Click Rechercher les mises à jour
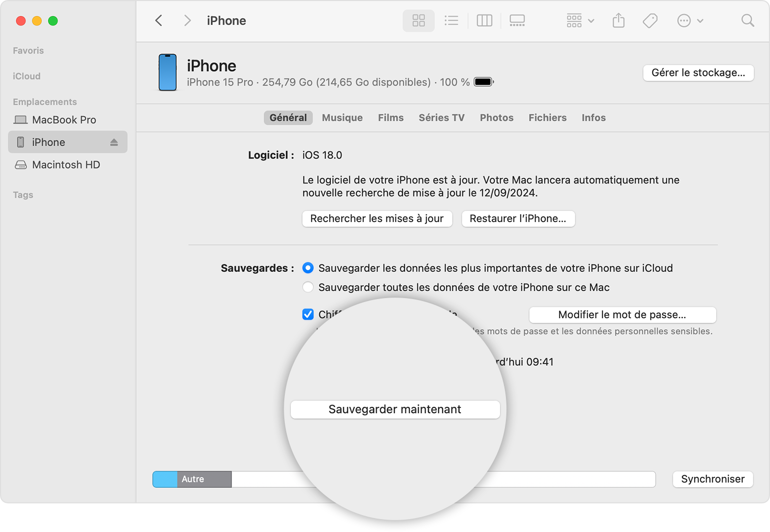 tap(377, 219)
